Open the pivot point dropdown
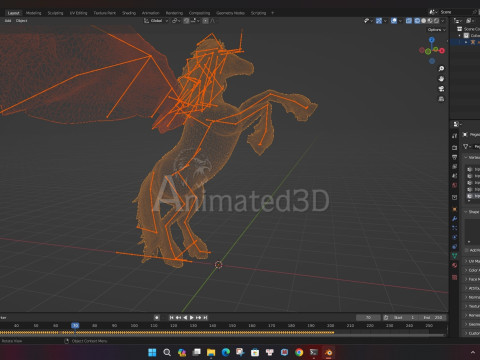 coord(176,21)
